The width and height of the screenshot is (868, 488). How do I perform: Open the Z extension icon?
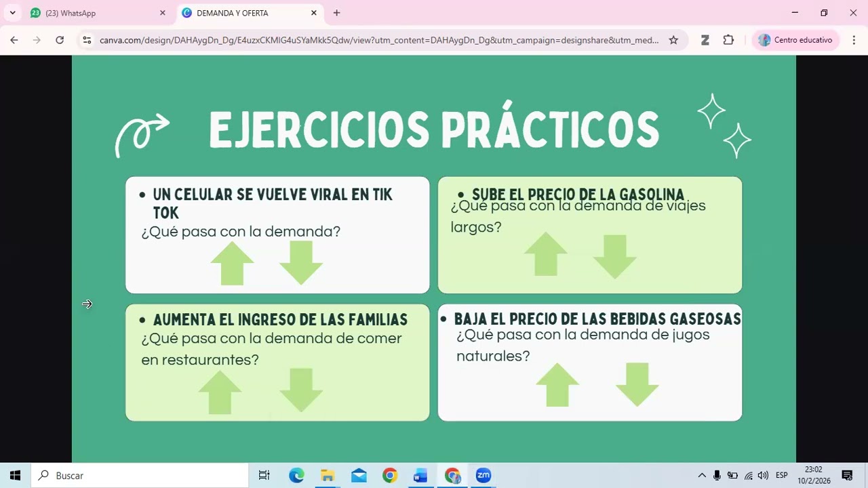coord(705,40)
